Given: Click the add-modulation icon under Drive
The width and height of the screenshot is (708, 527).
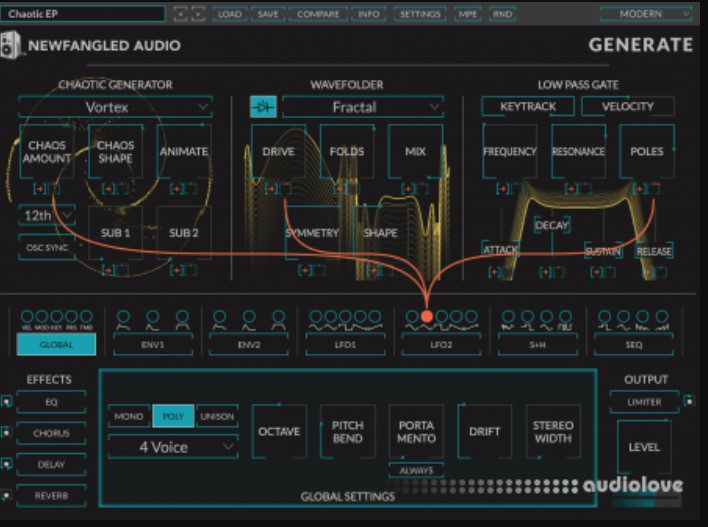Looking at the screenshot, I should (x=271, y=189).
